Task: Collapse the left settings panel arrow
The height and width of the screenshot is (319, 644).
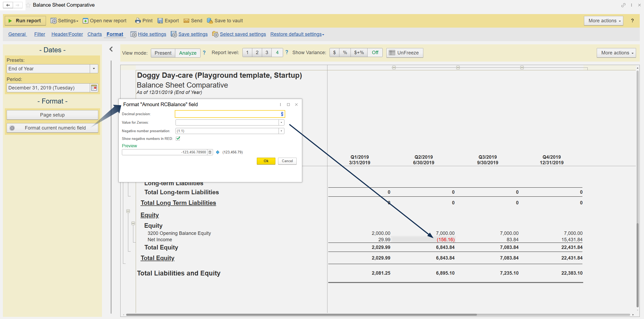Action: click(111, 49)
